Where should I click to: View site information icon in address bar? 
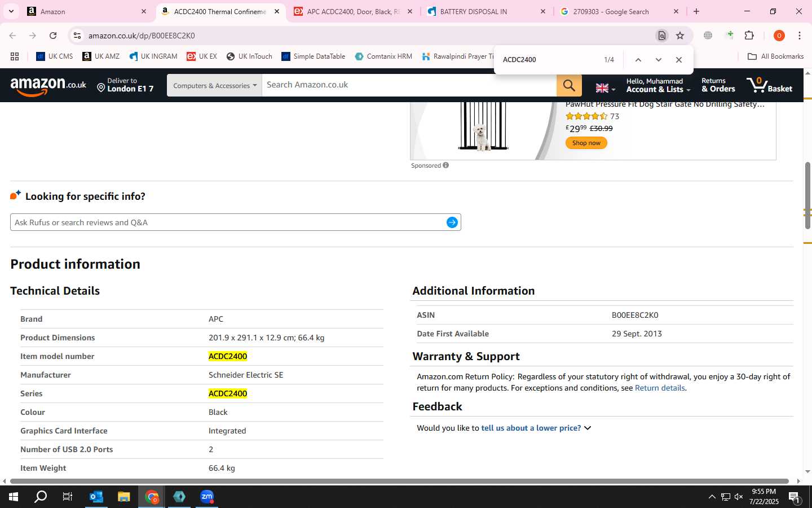pyautogui.click(x=77, y=36)
